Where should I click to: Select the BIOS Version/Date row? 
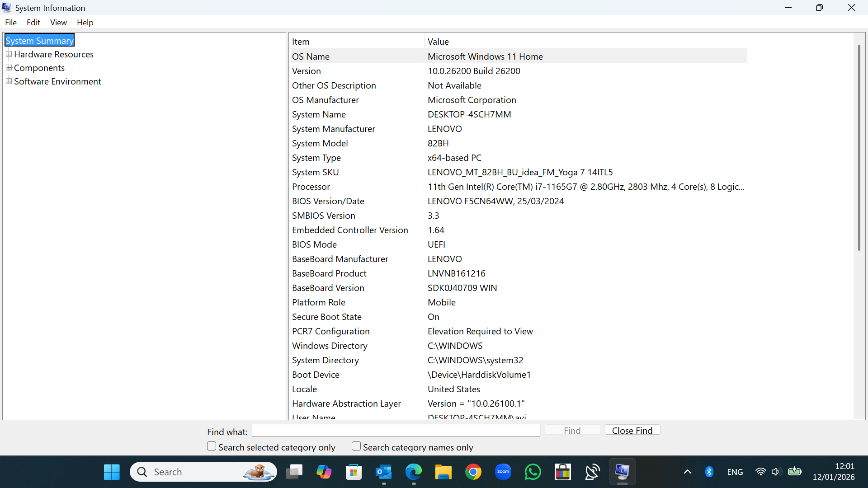click(x=518, y=201)
